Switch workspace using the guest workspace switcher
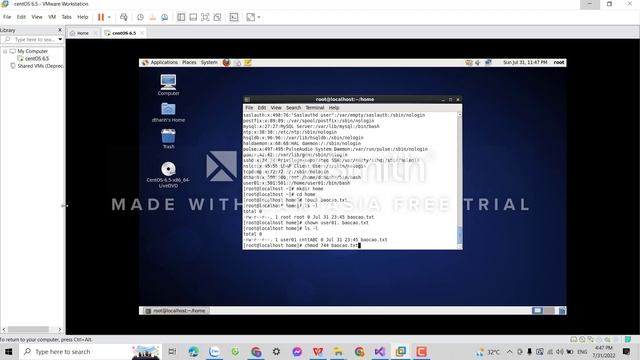This screenshot has width=640, height=360. tap(543, 311)
